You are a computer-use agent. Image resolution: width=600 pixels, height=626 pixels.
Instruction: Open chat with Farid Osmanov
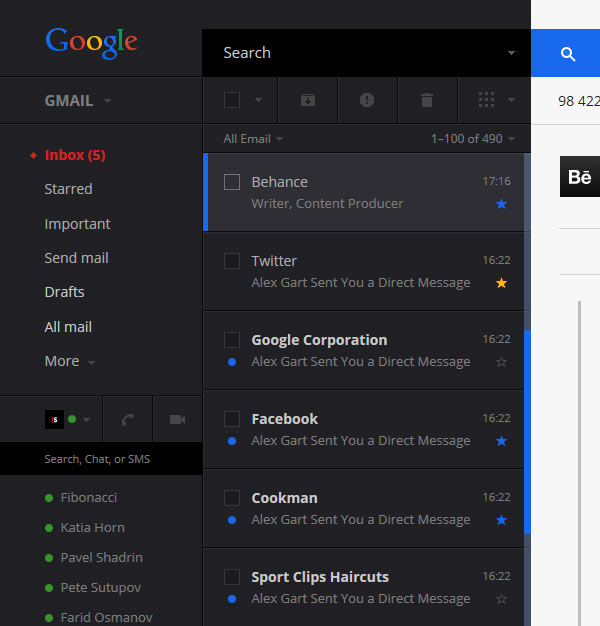pyautogui.click(x=106, y=618)
